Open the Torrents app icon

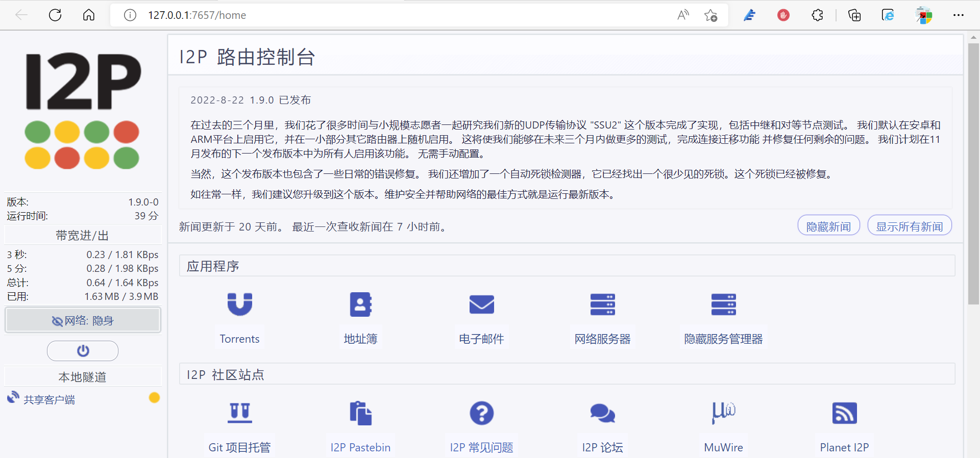click(239, 304)
